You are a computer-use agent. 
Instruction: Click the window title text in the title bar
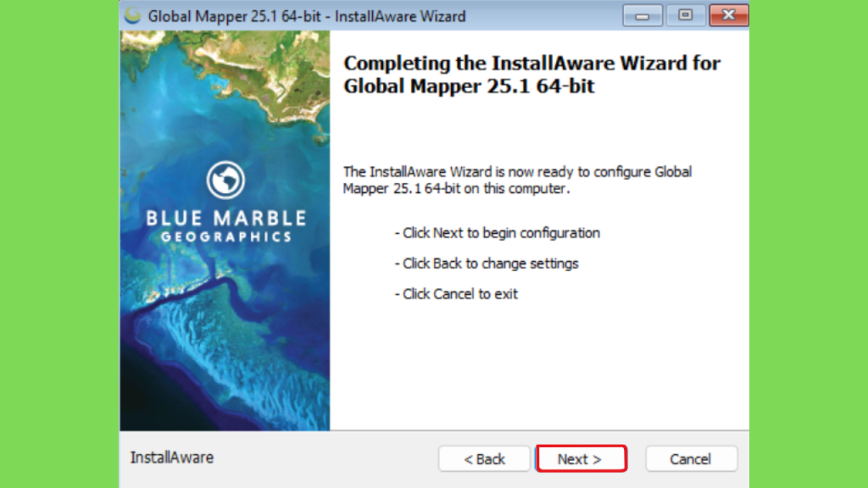(307, 16)
